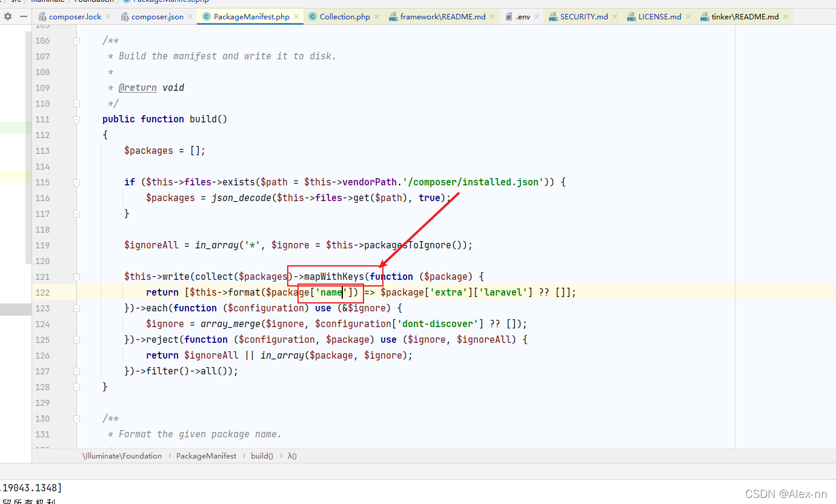Viewport: 836px width, 504px height.
Task: Click the Markdown icon on SECURITY.md tab
Action: click(x=552, y=17)
